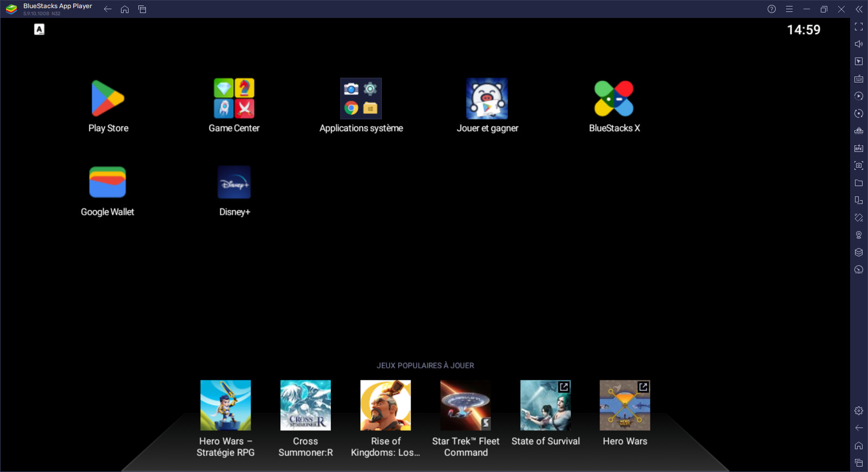Click the dashed-circle play macro icon

coord(859,96)
